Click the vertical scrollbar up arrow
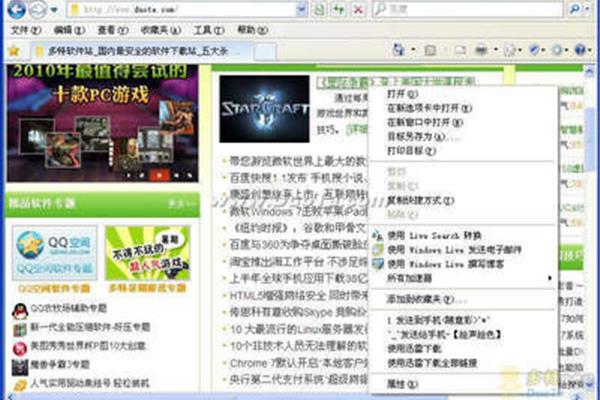 (x=590, y=70)
